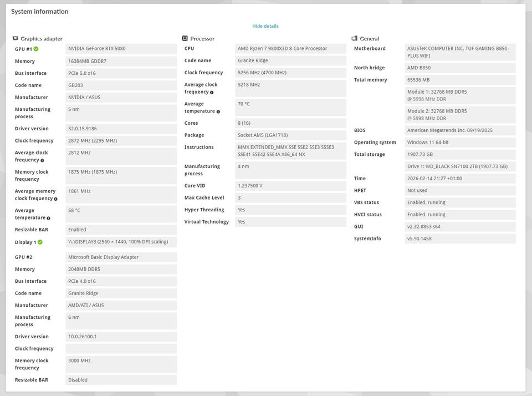Click the Max Cache Level value 3

point(291,197)
